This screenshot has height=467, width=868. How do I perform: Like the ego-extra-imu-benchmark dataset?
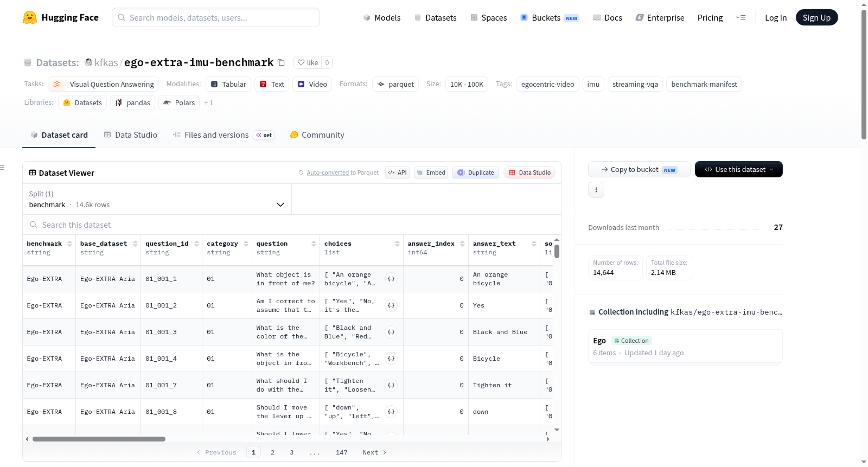308,62
